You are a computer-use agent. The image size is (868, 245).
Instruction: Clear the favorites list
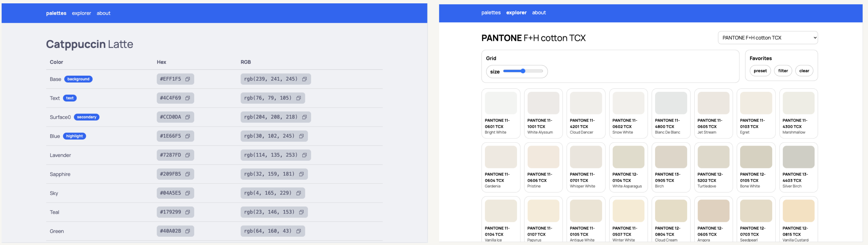pyautogui.click(x=804, y=71)
